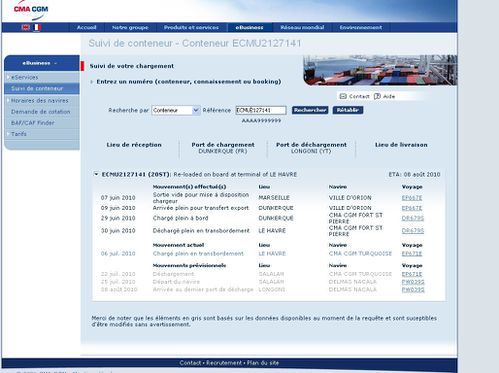Open voyage PW039S on the Départ du navire row
The image size is (499, 373).
click(x=413, y=282)
